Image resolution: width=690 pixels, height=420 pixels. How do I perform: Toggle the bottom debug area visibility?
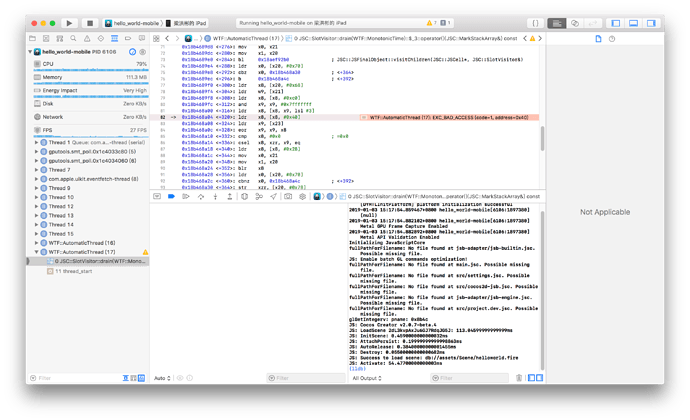[633, 23]
